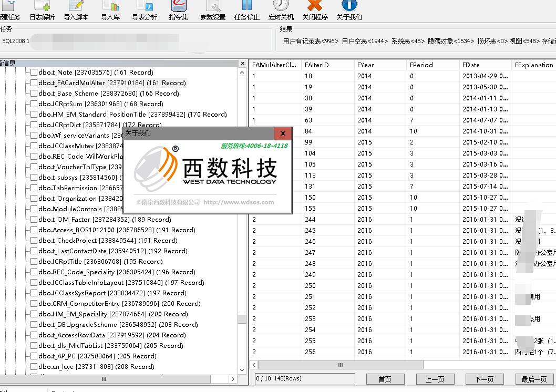The image size is (556, 392).
Task: Click the 导入库 import database icon
Action: pos(110,11)
